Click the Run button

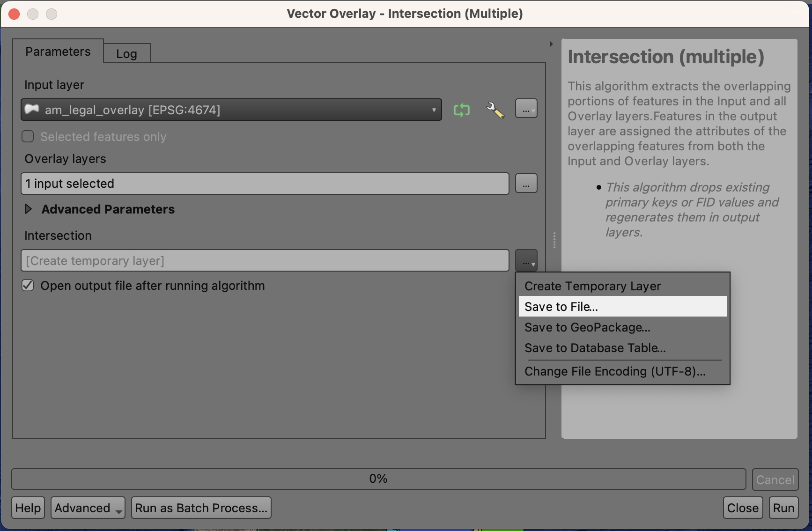(x=783, y=508)
